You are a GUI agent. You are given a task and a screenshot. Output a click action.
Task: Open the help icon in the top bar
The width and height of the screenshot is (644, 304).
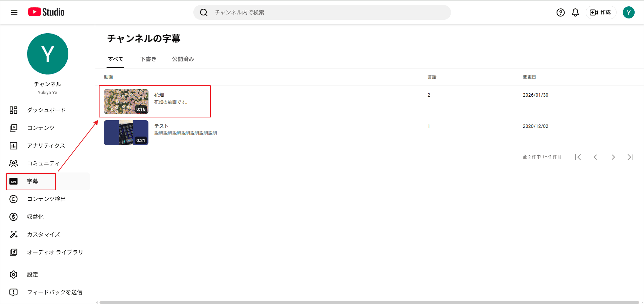point(561,12)
